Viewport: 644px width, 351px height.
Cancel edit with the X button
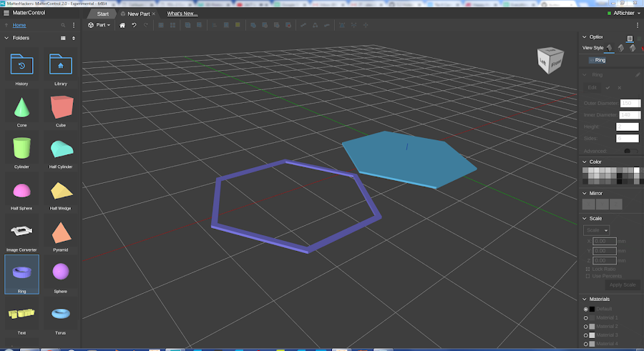[620, 88]
